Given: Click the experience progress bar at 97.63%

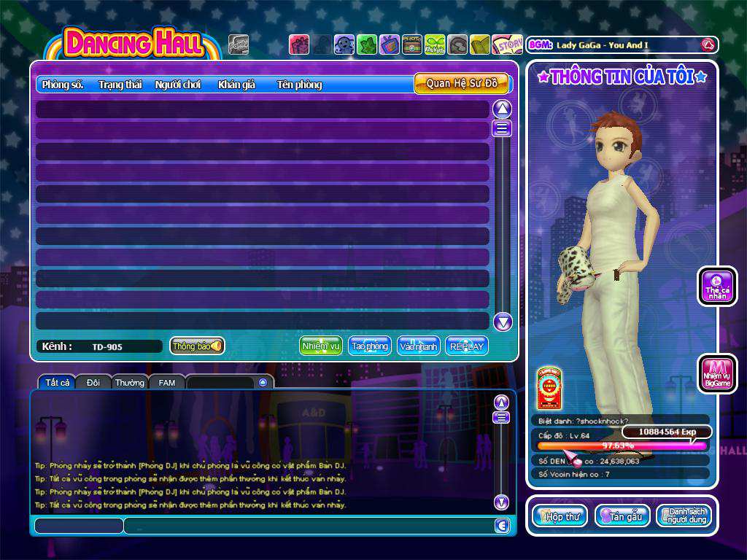Looking at the screenshot, I should click(x=622, y=446).
